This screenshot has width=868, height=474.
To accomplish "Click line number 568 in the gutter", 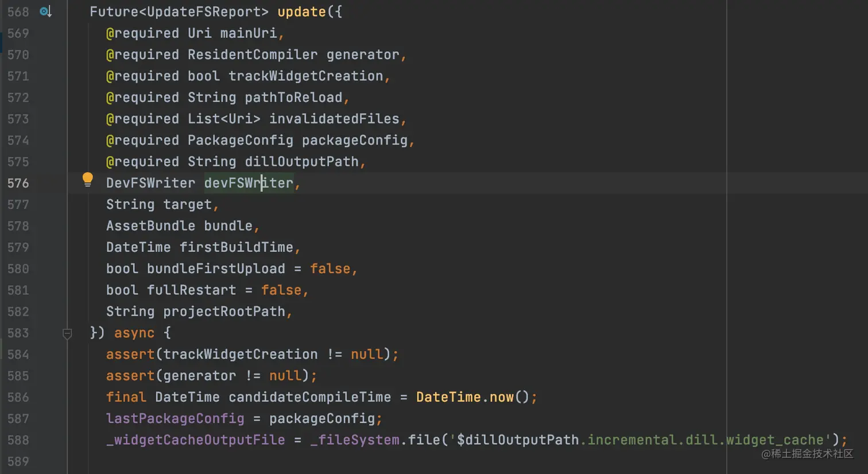I will 18,11.
